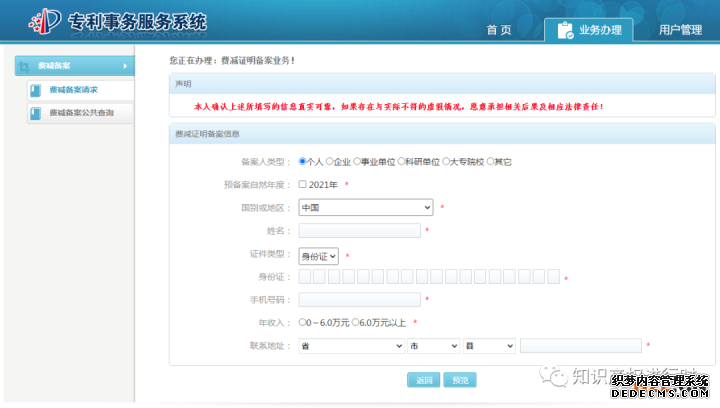Image resolution: width=720 pixels, height=408 pixels.
Task: Expand the 费减备案 sidebar arrow
Action: coord(125,66)
